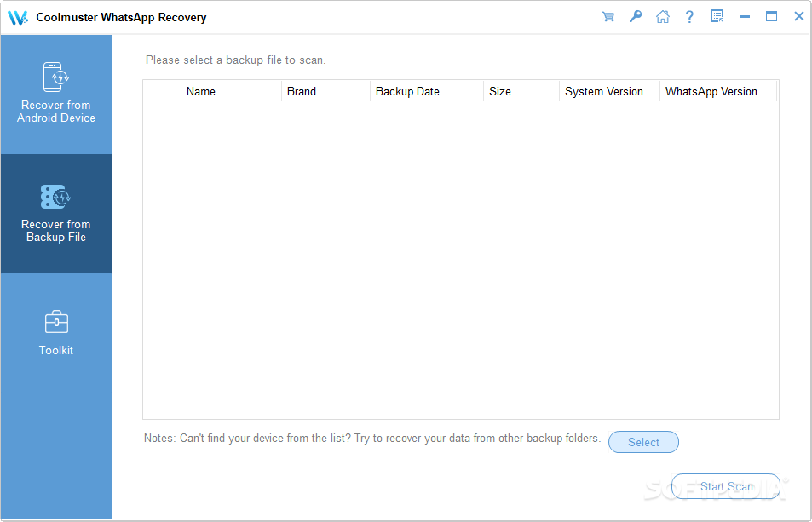Sort by the Backup Date column header
This screenshot has width=812, height=522.
[427, 91]
